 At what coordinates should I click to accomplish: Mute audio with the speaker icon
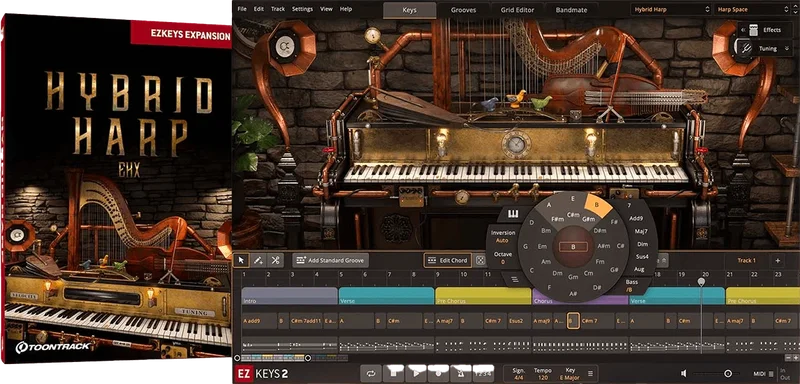(684, 374)
